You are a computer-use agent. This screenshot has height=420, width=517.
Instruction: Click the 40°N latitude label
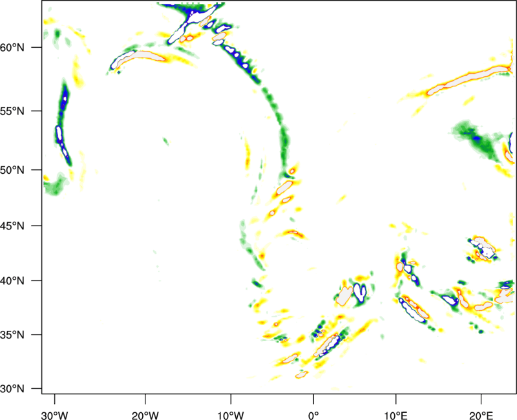point(12,281)
